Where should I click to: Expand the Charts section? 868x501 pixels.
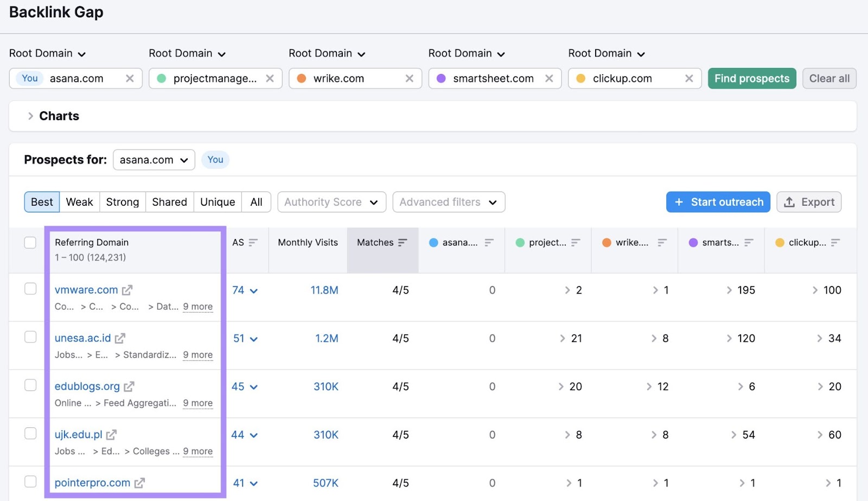pos(31,116)
